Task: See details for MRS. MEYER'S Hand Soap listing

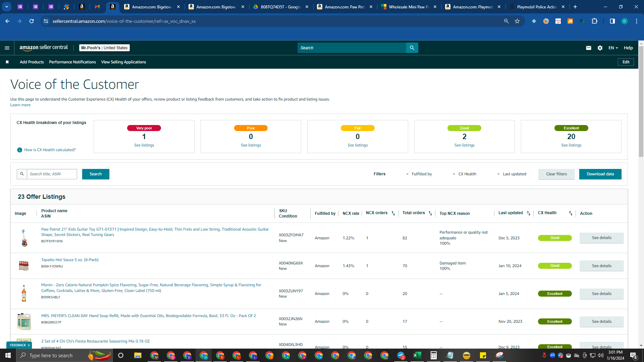Action: 602,321
